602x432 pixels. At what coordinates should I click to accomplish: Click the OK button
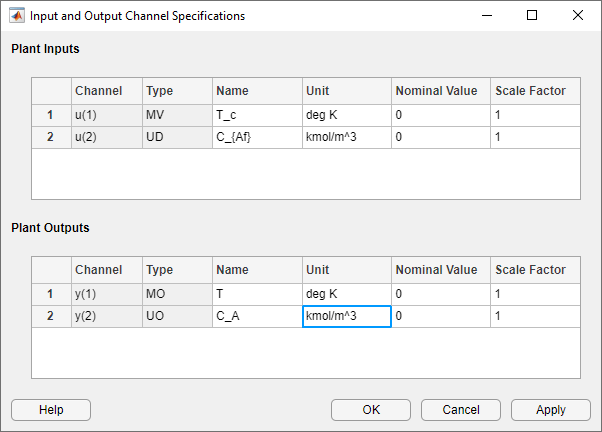[x=371, y=410]
